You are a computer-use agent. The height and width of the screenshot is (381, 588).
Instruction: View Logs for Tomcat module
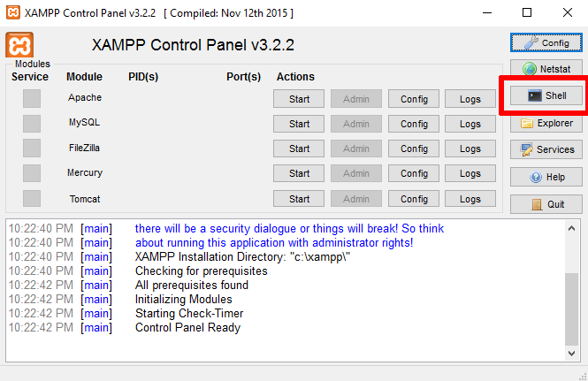coord(470,198)
